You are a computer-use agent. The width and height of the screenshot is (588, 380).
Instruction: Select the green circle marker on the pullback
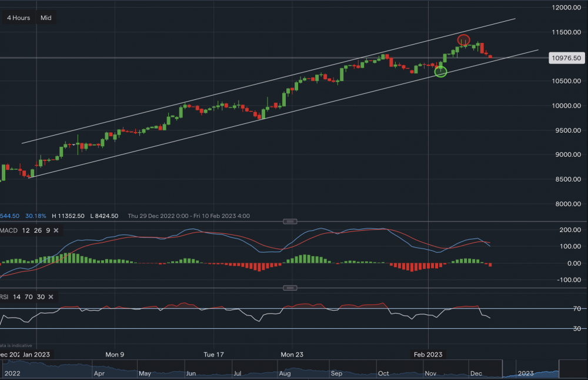pyautogui.click(x=440, y=72)
